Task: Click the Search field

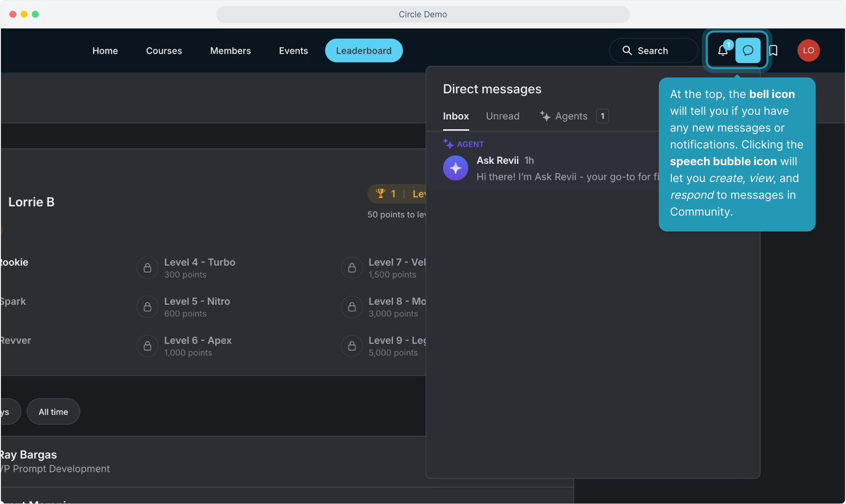Action: (x=654, y=50)
